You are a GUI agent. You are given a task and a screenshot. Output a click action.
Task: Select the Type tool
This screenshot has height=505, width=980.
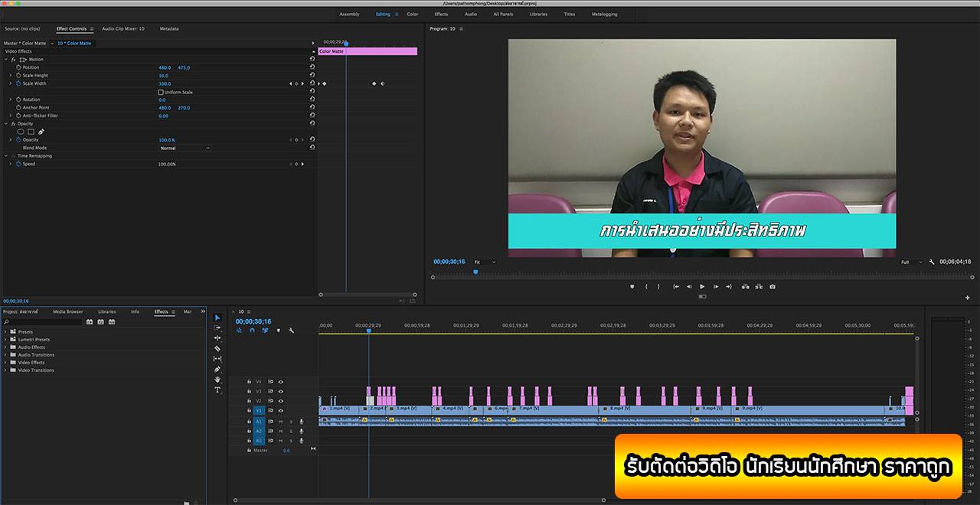[x=217, y=389]
